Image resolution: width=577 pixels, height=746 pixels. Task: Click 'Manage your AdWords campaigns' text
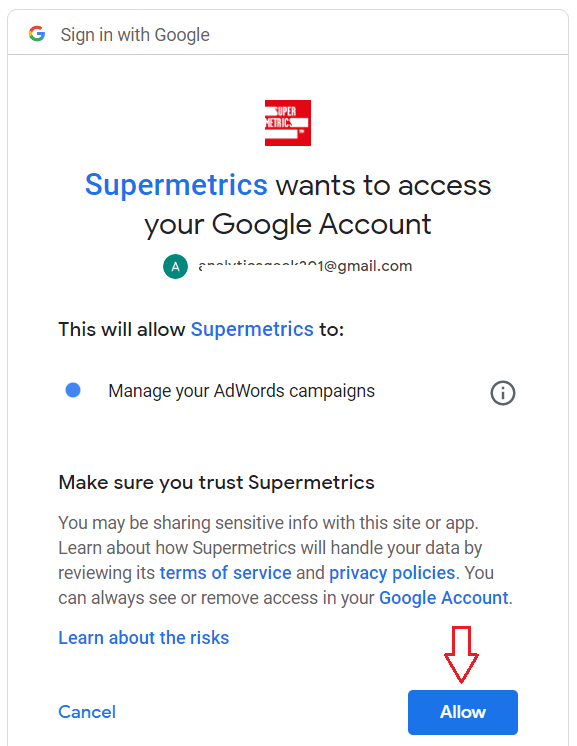[242, 391]
